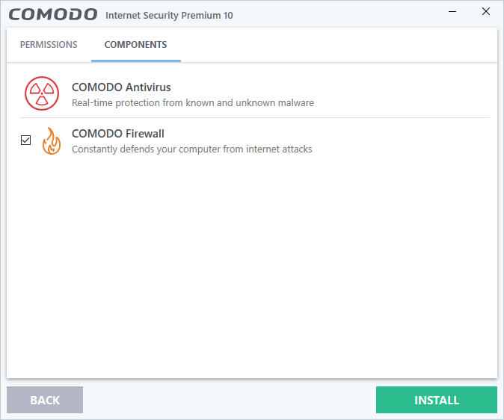Click the divider line between Antivirus and Firewall
The image size is (504, 420).
tap(254, 117)
